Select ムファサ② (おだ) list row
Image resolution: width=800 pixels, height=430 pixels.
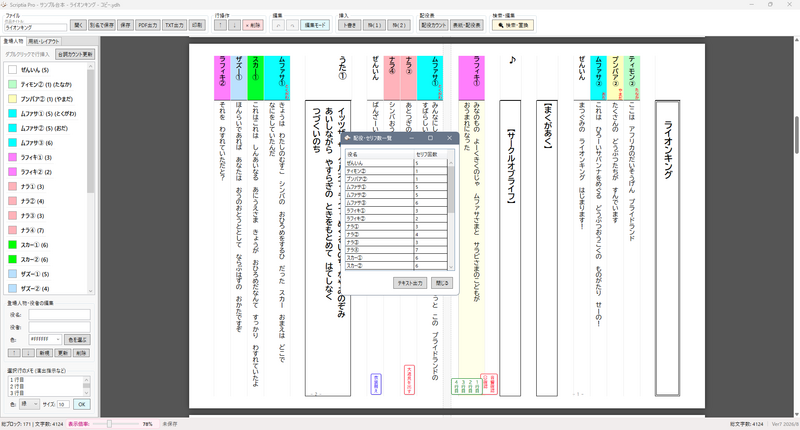click(46, 128)
